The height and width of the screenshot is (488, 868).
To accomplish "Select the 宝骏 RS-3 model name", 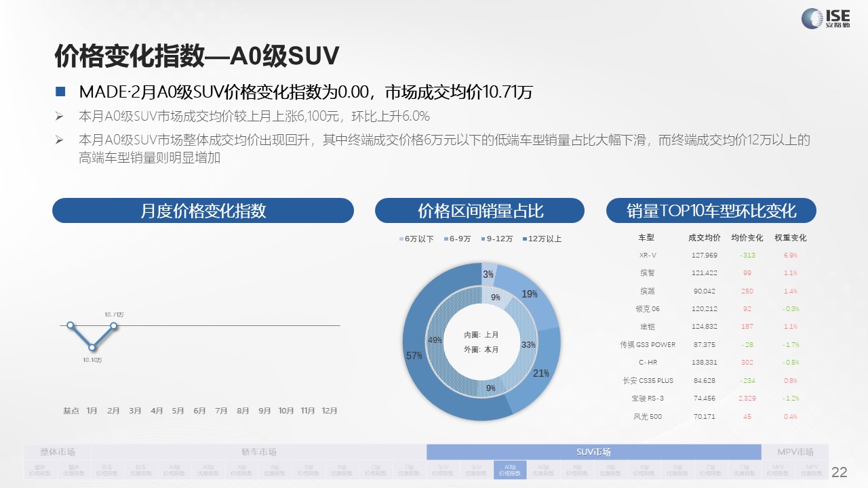I will (x=648, y=399).
